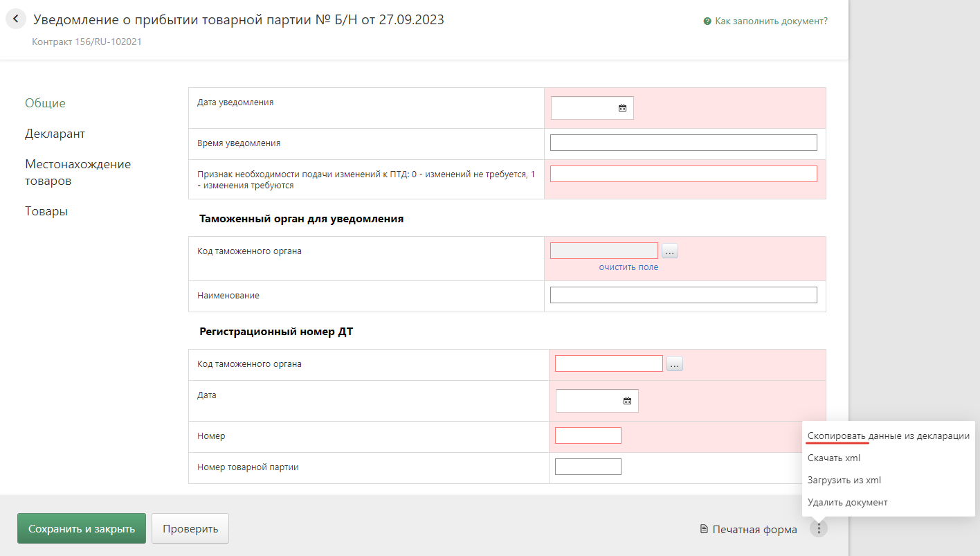Screen dimensions: 980x556
Task: Click the back arrow button beside the title
Action: tap(16, 19)
